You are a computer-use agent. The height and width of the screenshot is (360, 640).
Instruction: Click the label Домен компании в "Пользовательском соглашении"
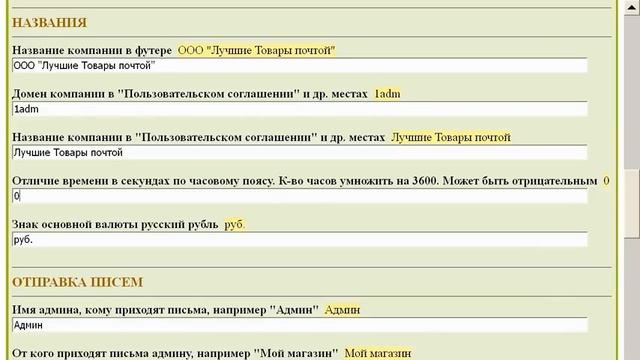tap(190, 94)
